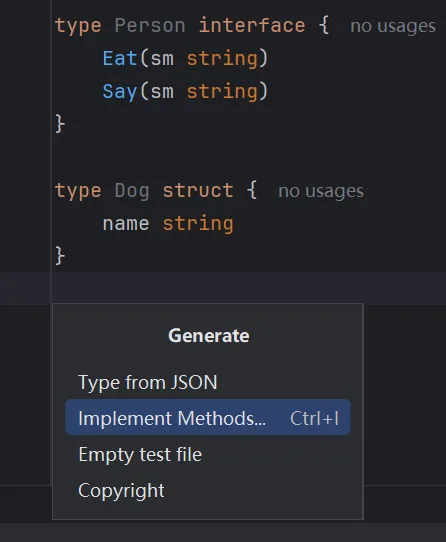
Task: Click closing brace of Person interface
Action: [59, 124]
